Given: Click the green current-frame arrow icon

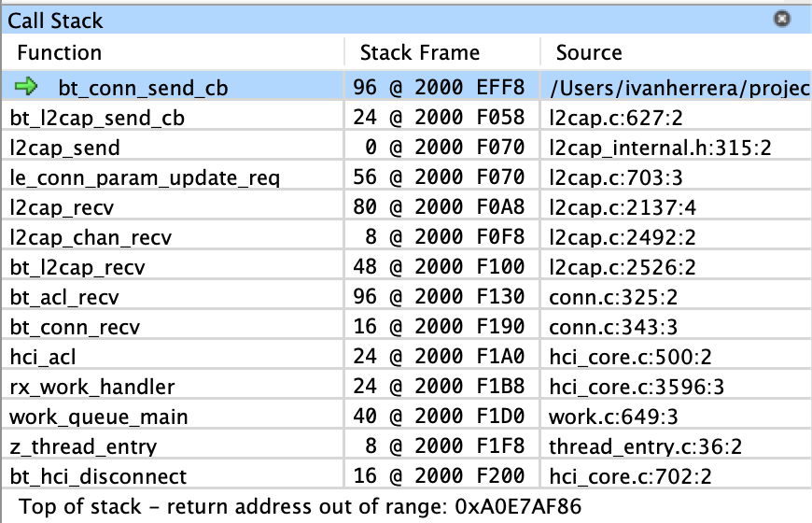Looking at the screenshot, I should [x=26, y=86].
